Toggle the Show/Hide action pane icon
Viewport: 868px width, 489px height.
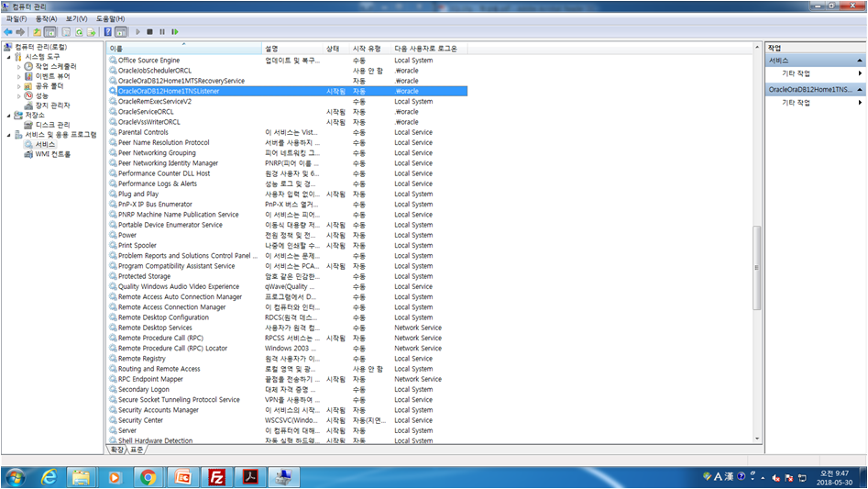click(x=121, y=32)
